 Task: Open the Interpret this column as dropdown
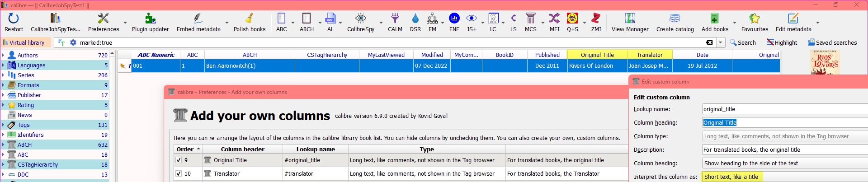pos(785,177)
